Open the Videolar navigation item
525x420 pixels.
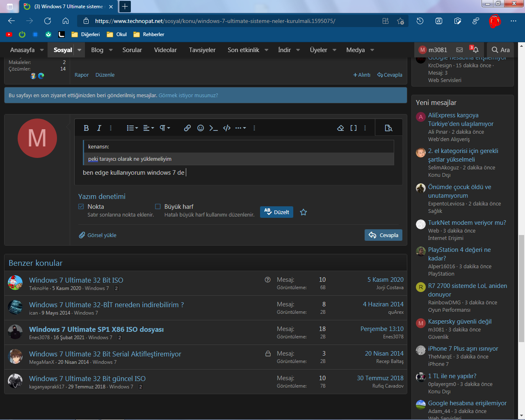(x=165, y=50)
